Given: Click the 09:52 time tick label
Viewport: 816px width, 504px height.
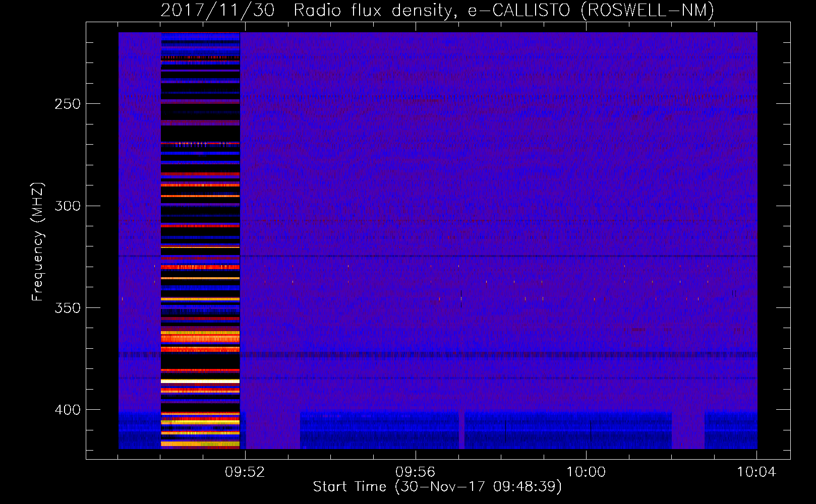Looking at the screenshot, I should click(x=245, y=472).
